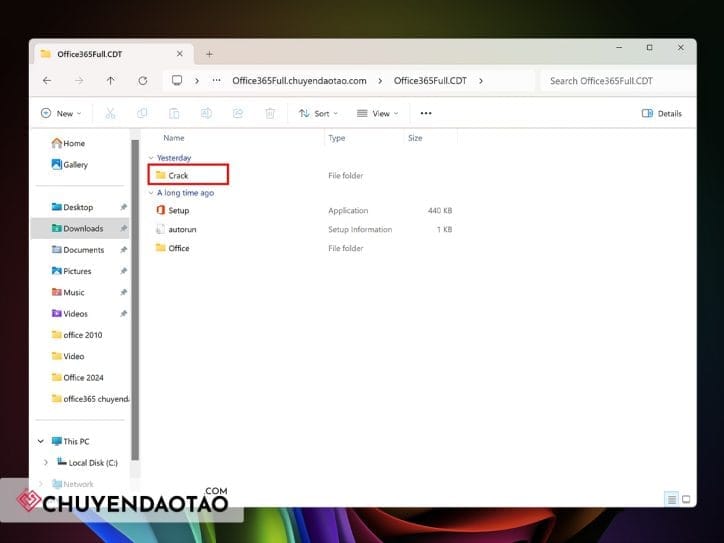Click the PC monitor icon in address bar
The height and width of the screenshot is (543, 724).
pos(177,80)
